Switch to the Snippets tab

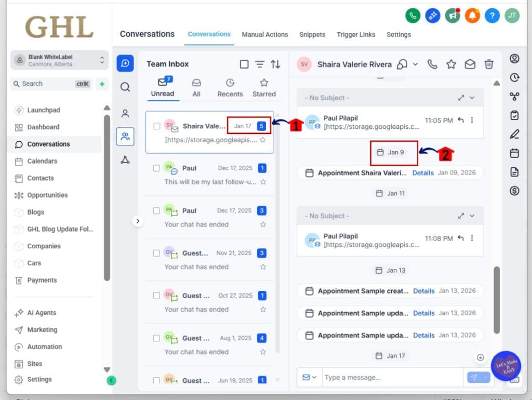click(x=312, y=35)
